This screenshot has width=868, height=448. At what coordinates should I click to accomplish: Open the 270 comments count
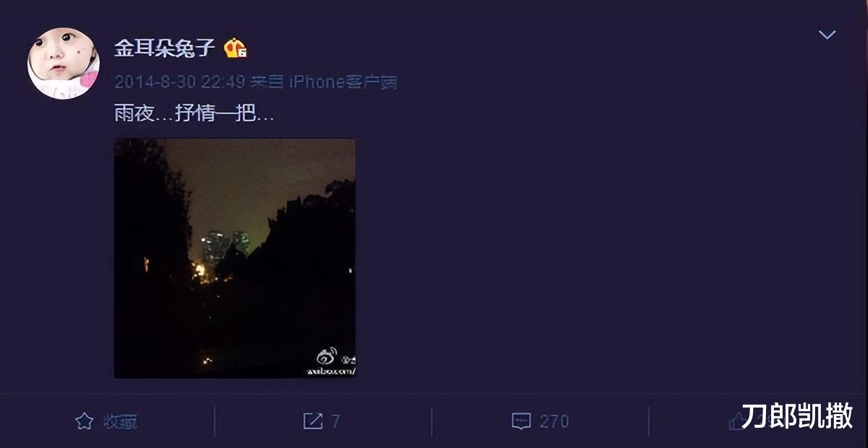click(554, 421)
